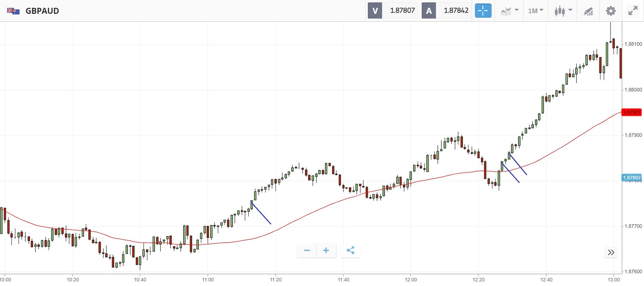Viewport: 644px width, 286px height.
Task: Zoom out with the minus button
Action: 307,251
